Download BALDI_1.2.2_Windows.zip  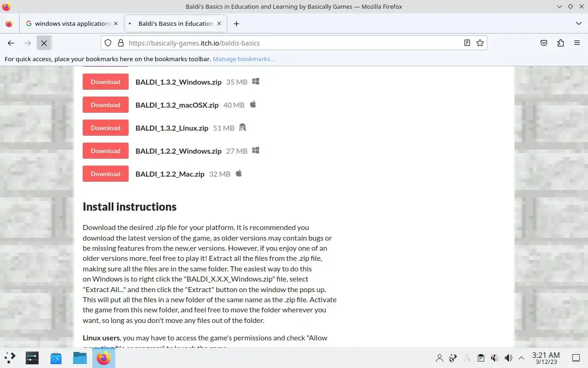105,151
